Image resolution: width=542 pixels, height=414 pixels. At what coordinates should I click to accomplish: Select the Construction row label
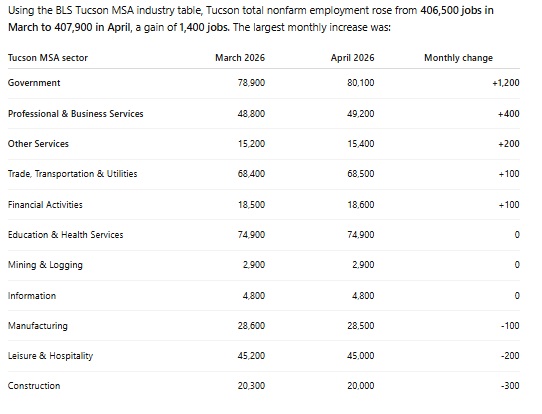coord(34,386)
